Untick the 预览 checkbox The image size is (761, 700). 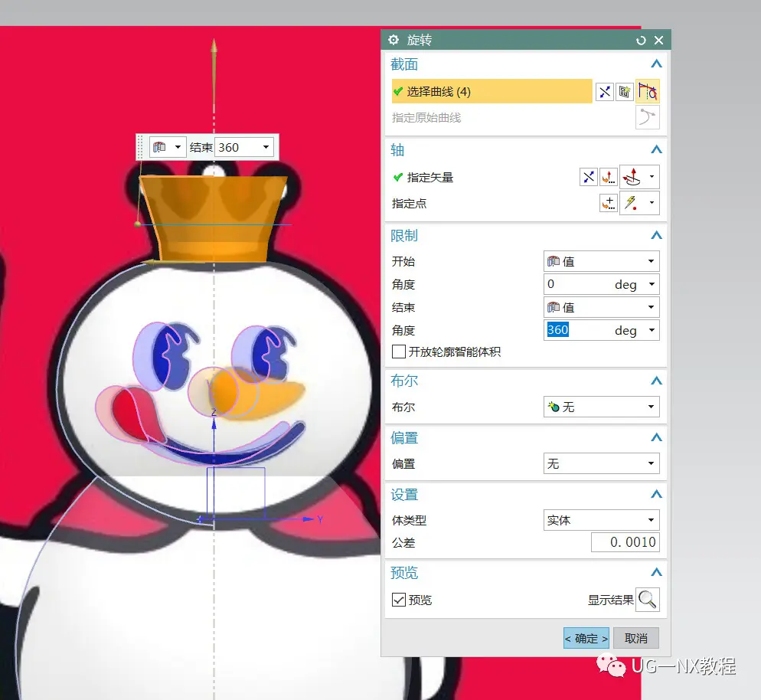coord(398,600)
